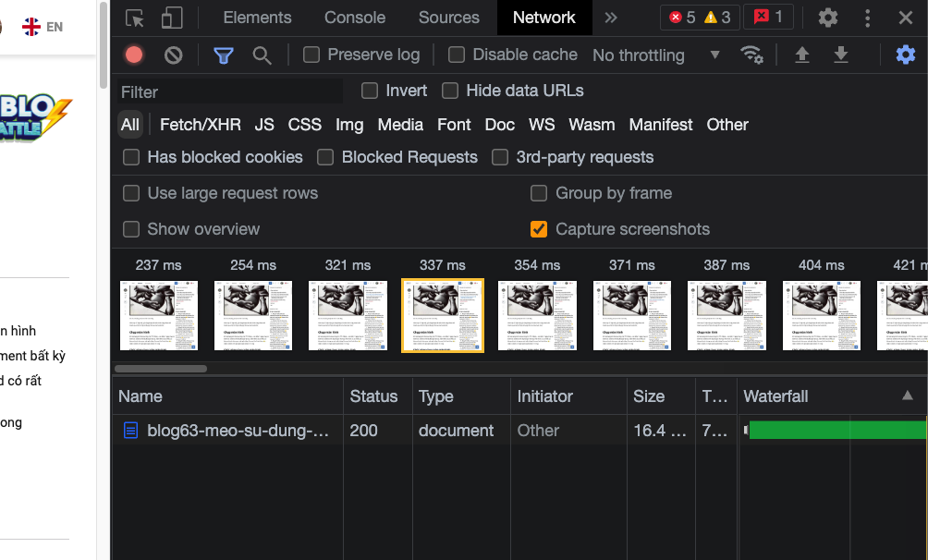Uncheck Capture screenshots
The height and width of the screenshot is (560, 928).
coord(539,229)
